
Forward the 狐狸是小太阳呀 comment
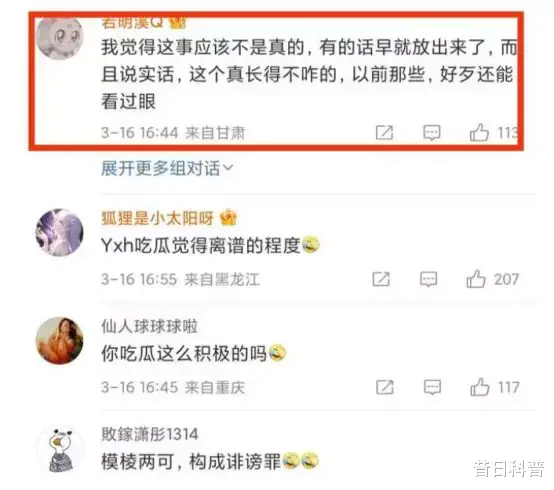point(381,279)
